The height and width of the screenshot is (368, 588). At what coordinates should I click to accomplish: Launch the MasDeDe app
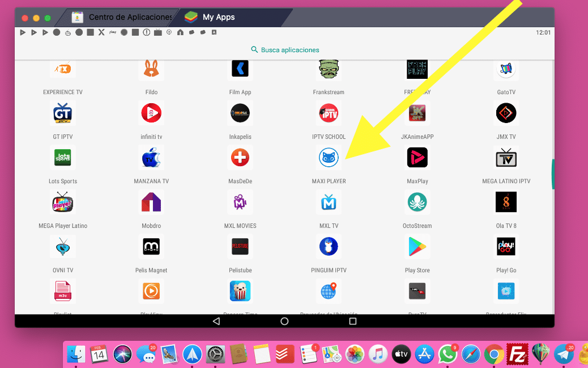240,158
